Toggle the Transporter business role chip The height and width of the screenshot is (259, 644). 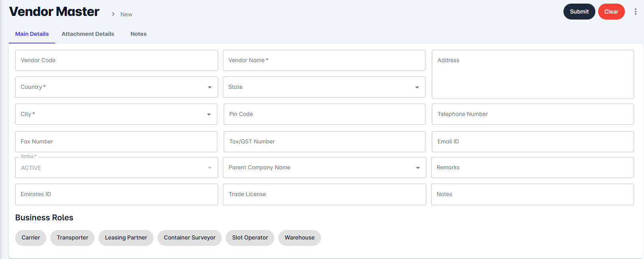[73, 238]
